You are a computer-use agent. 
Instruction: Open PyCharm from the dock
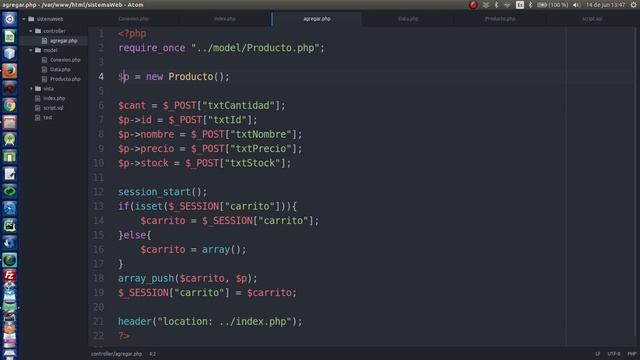(9, 225)
